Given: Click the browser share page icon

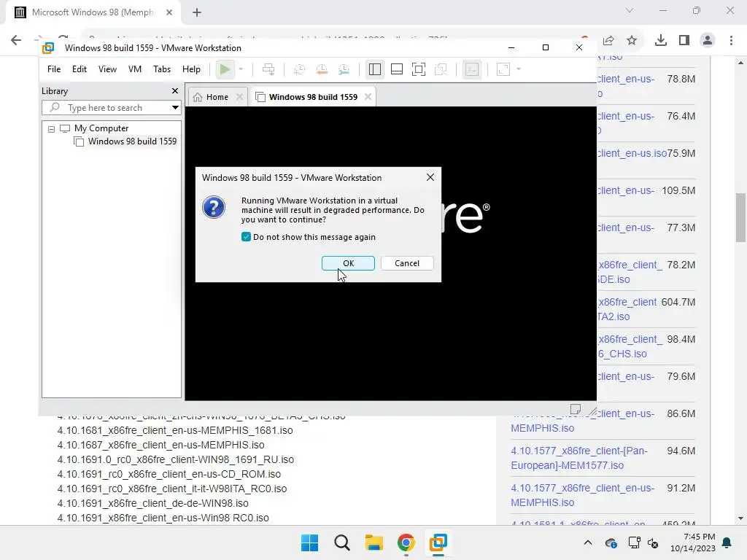Looking at the screenshot, I should click(608, 41).
